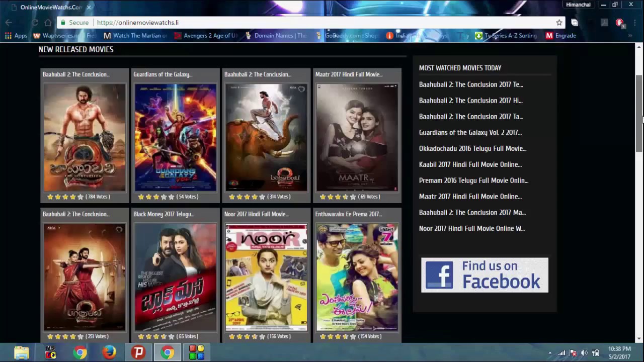Bookmark this page with the star icon
The height and width of the screenshot is (362, 644).
[x=559, y=23]
